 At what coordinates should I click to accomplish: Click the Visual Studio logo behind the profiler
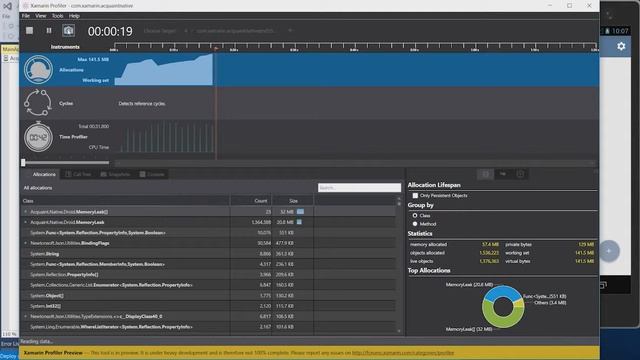(x=7, y=6)
